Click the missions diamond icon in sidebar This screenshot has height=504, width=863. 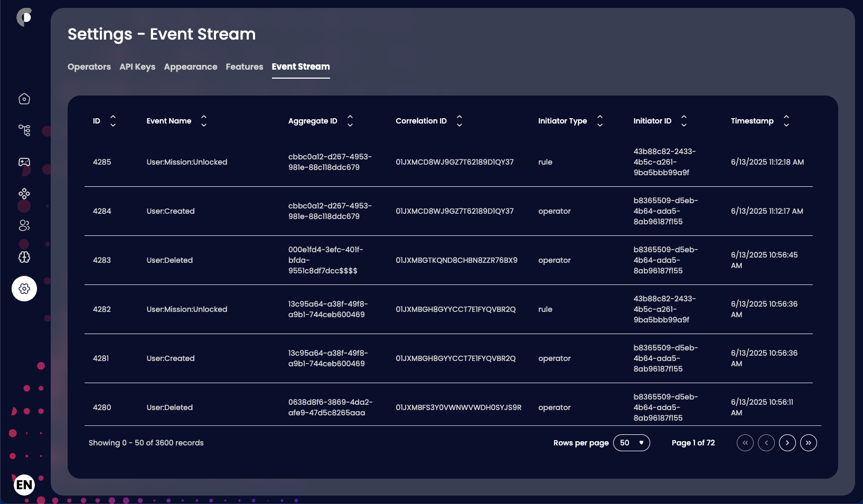(x=24, y=194)
